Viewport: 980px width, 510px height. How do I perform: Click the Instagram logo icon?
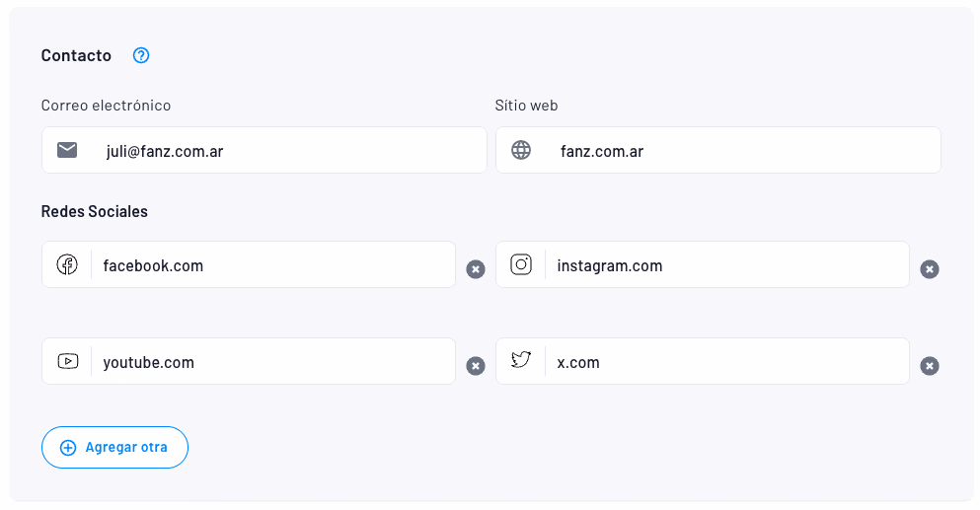tap(521, 264)
